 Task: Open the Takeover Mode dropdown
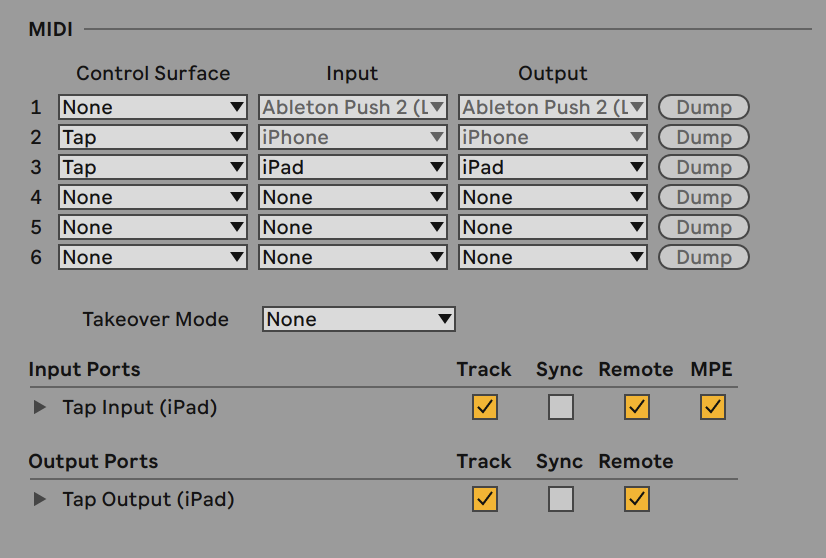click(x=359, y=319)
